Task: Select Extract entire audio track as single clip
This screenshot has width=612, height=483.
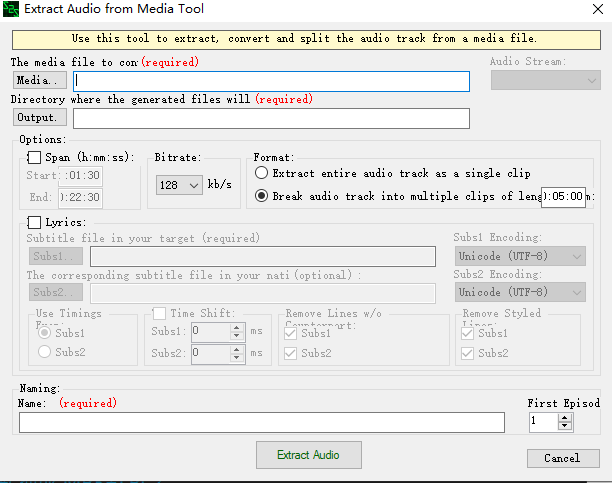Action: [x=262, y=173]
